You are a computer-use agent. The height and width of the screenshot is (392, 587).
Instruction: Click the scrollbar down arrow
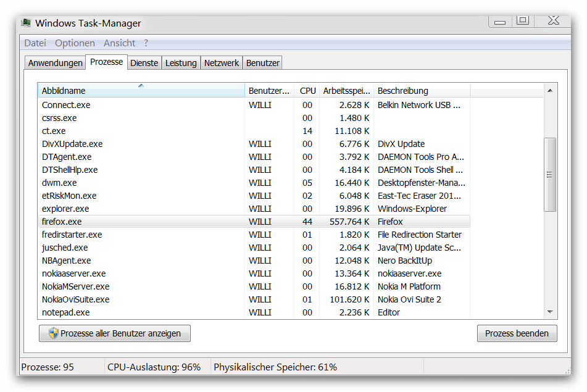(549, 312)
